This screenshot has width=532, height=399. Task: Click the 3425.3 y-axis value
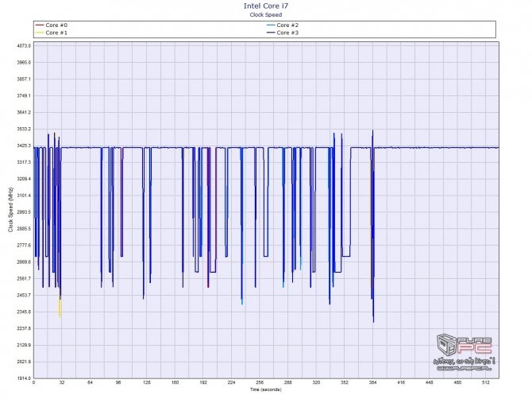24,145
